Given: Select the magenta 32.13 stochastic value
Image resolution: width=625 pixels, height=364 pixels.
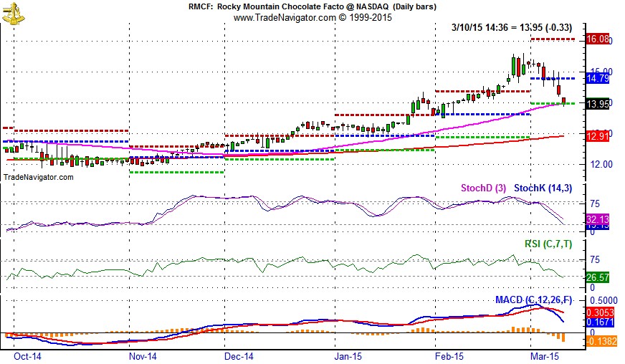Looking at the screenshot, I should 598,219.
